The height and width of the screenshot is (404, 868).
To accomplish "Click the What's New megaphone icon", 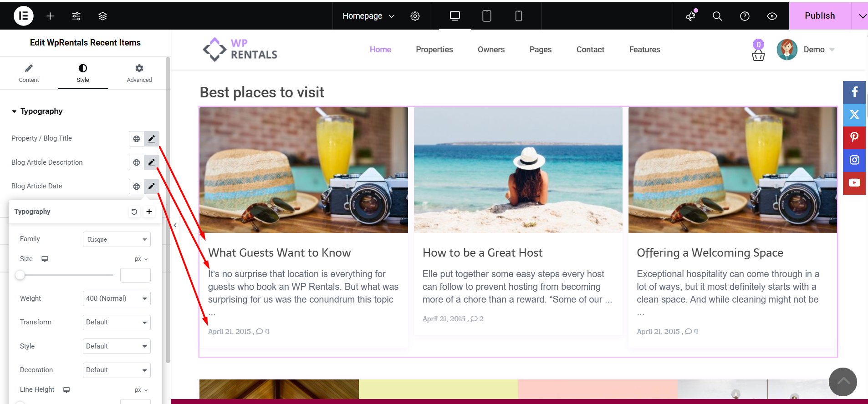I will pyautogui.click(x=691, y=16).
